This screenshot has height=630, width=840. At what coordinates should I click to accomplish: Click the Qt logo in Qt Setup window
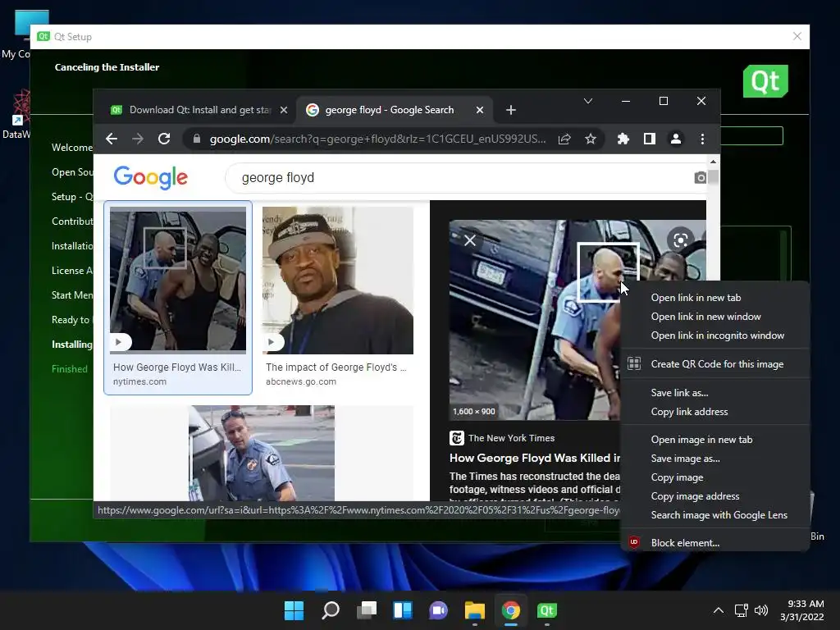pyautogui.click(x=765, y=81)
